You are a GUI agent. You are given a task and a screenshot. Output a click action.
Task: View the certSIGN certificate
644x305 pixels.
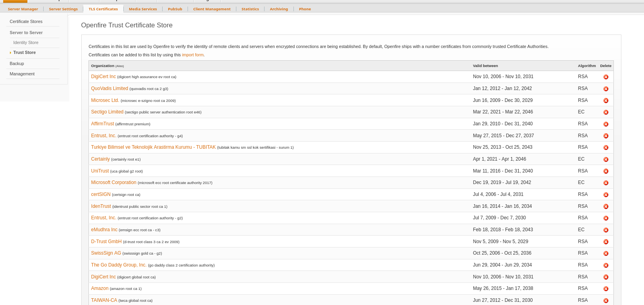coord(101,194)
